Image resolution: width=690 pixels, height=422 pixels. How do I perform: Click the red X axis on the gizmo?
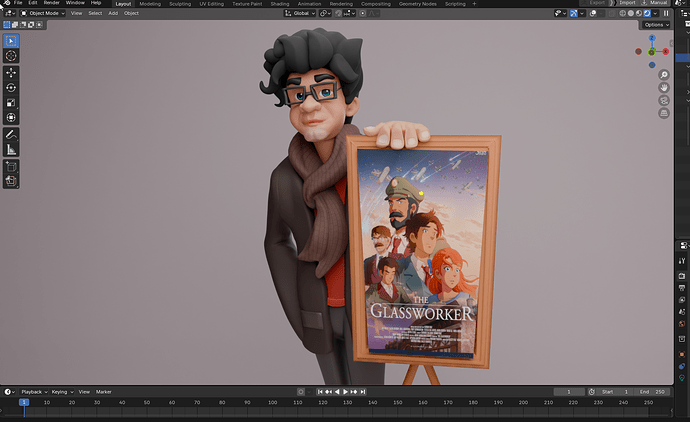[666, 52]
